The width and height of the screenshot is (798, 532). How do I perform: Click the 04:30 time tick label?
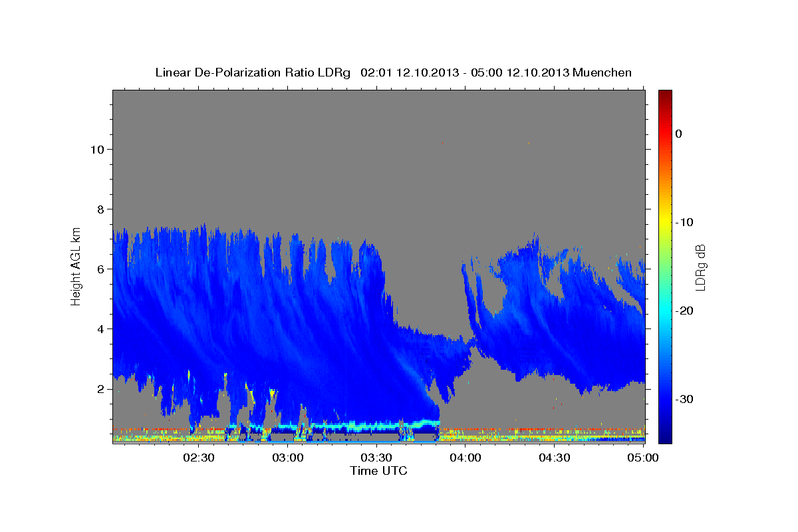[x=554, y=458]
